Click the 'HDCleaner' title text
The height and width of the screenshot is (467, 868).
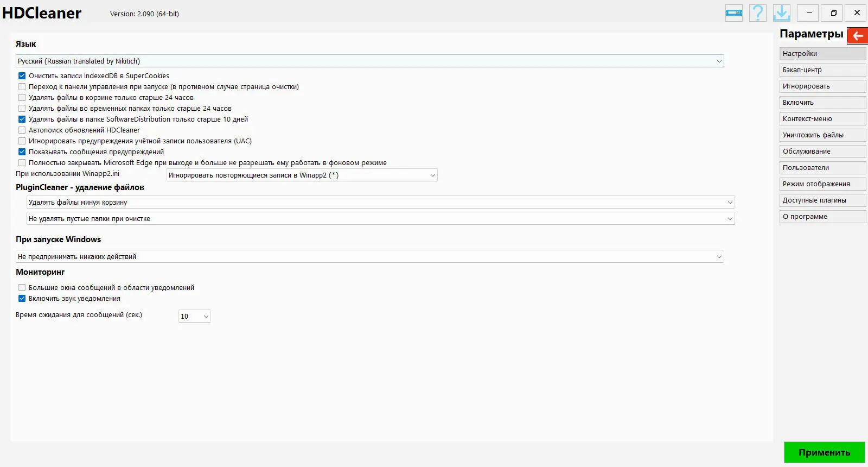pyautogui.click(x=42, y=13)
